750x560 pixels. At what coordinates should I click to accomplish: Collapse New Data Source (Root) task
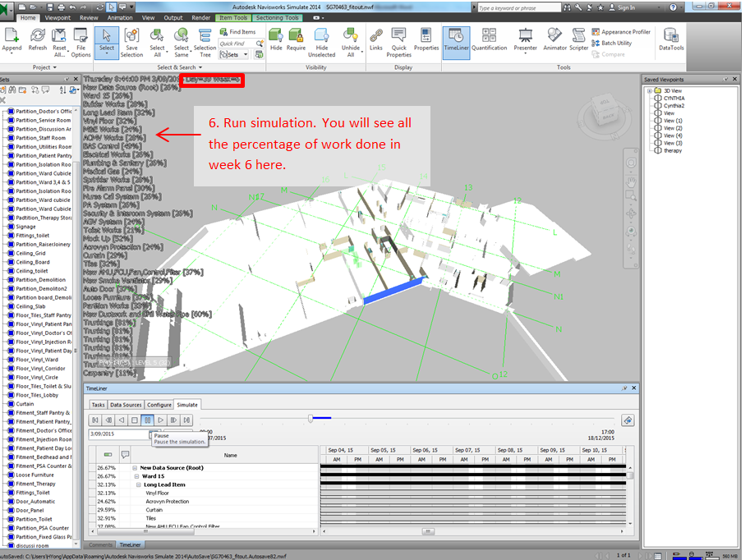point(135,468)
